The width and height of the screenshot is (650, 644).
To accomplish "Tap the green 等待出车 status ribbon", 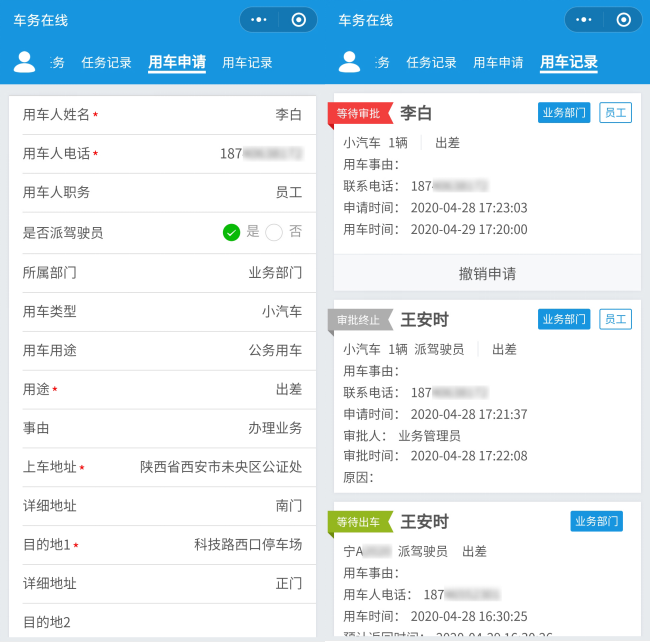I will [x=359, y=522].
